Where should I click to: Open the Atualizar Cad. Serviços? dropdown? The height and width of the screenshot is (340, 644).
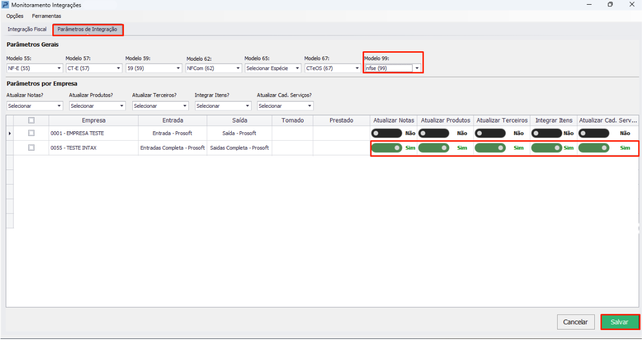pos(285,106)
